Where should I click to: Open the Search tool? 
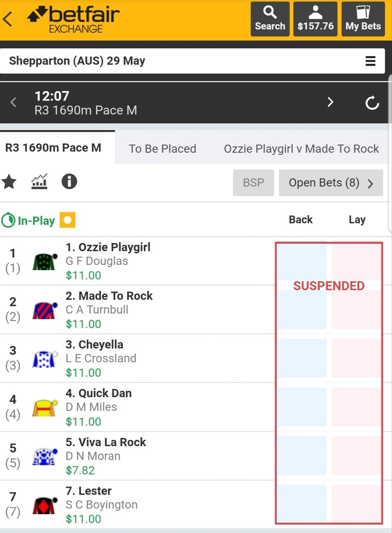(x=270, y=19)
